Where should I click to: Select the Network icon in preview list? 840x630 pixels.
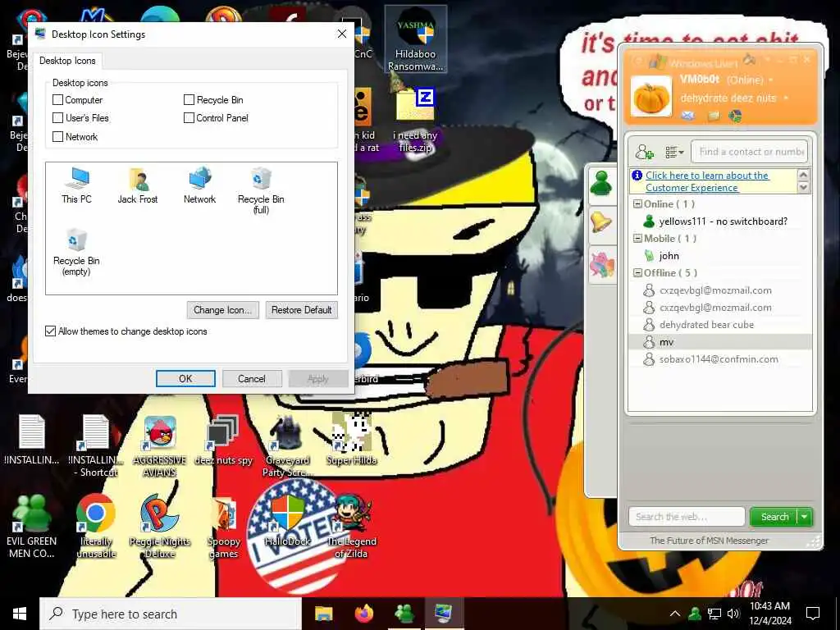tap(200, 185)
